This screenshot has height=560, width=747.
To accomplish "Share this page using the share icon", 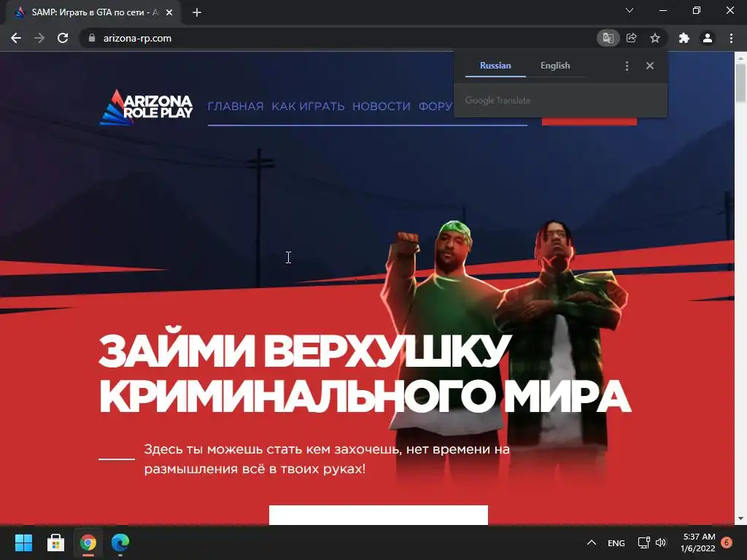I will [632, 38].
